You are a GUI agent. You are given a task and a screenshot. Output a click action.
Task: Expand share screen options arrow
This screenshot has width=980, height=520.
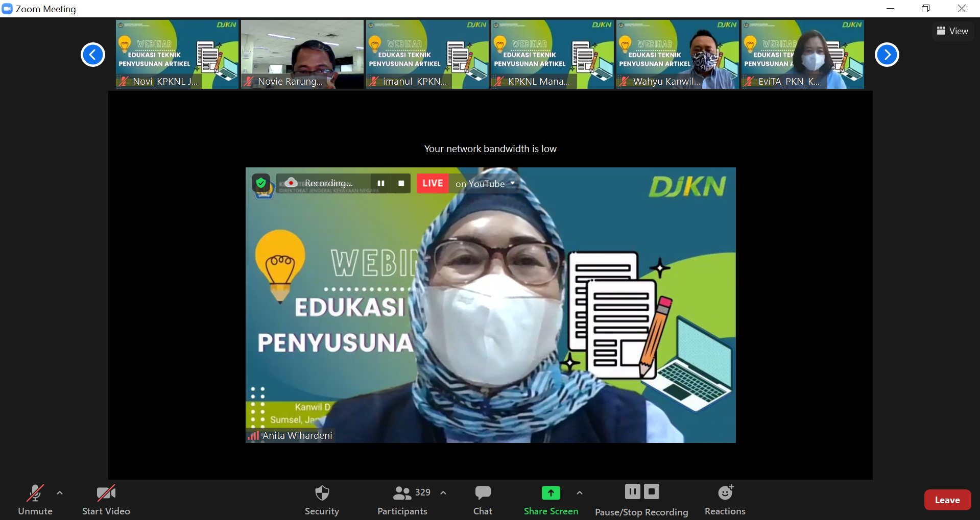pos(579,493)
